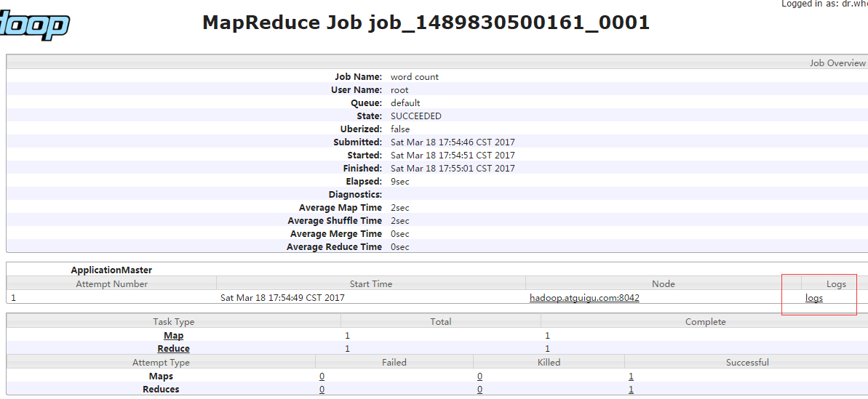Click the Attempt Type column header
Image resolution: width=868 pixels, height=399 pixels.
click(161, 363)
